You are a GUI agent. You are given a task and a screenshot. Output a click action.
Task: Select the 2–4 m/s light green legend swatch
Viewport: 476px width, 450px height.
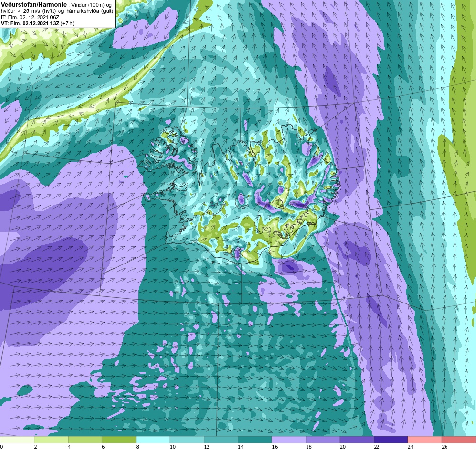point(51,440)
